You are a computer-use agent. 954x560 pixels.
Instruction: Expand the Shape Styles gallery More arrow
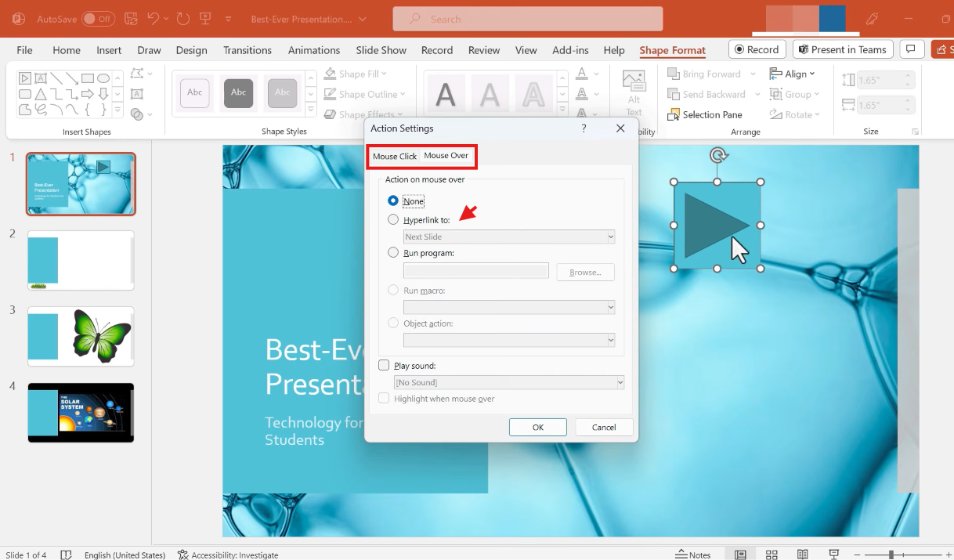click(310, 111)
